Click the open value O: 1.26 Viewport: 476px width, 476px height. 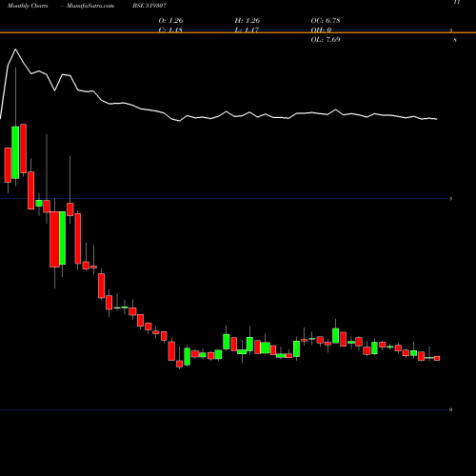pyautogui.click(x=170, y=20)
